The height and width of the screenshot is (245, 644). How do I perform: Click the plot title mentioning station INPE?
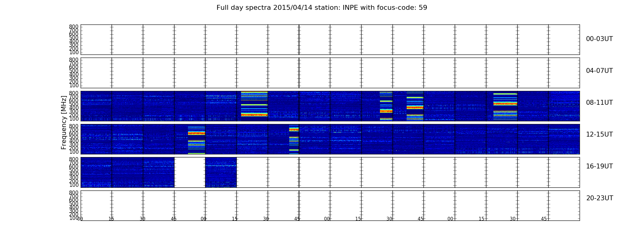click(322, 8)
